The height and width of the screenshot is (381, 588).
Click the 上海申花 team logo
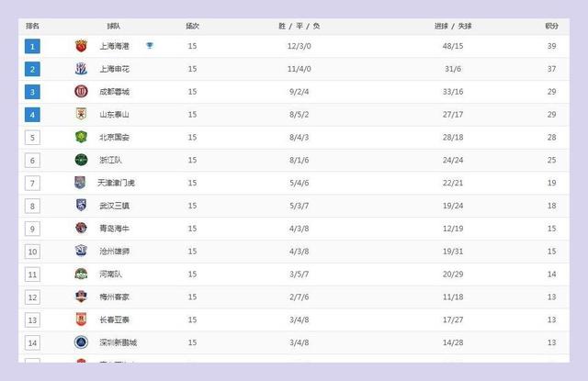pyautogui.click(x=81, y=69)
